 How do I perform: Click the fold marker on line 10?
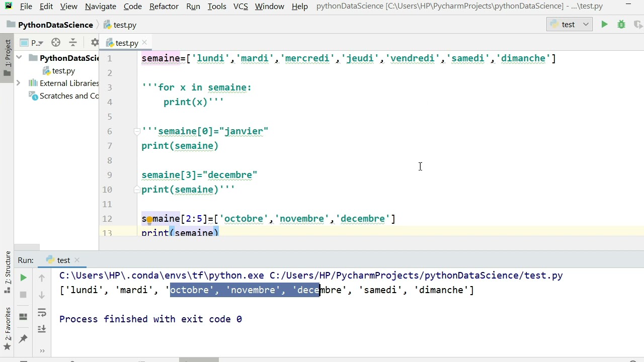pyautogui.click(x=136, y=190)
